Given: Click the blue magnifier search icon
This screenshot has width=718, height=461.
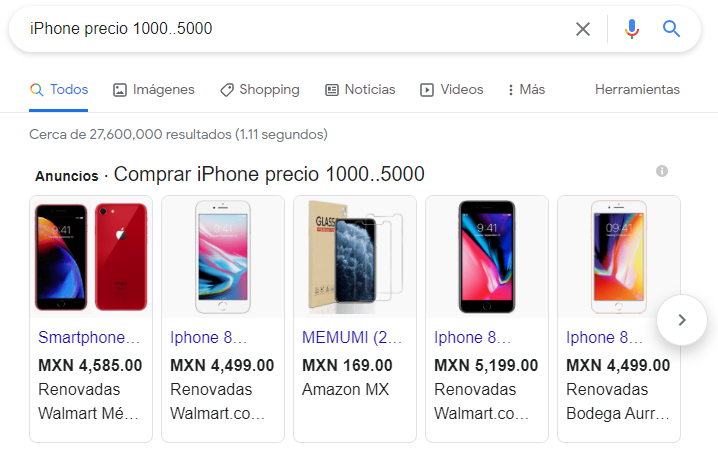Looking at the screenshot, I should pyautogui.click(x=671, y=29).
